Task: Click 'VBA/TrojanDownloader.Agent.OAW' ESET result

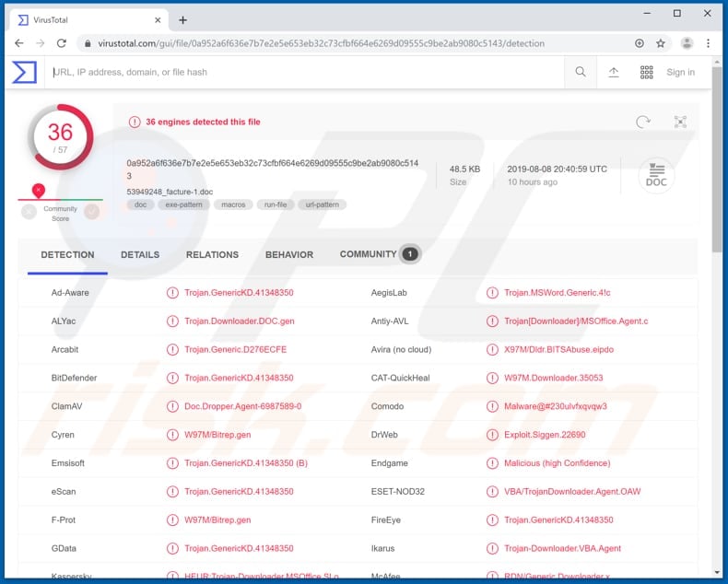Action: (572, 492)
